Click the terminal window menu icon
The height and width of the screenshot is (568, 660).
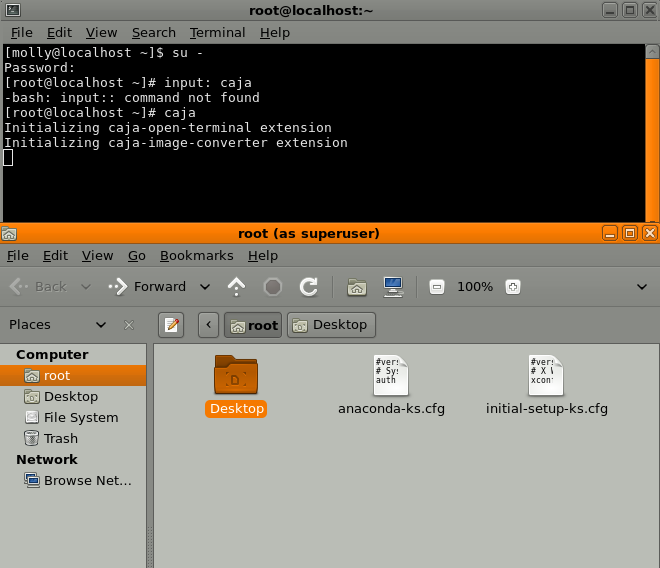pyautogui.click(x=13, y=10)
